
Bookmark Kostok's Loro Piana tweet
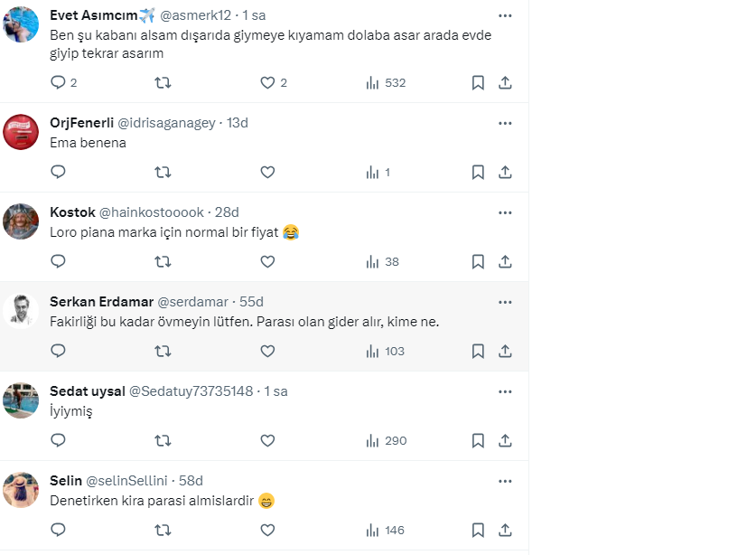(478, 261)
